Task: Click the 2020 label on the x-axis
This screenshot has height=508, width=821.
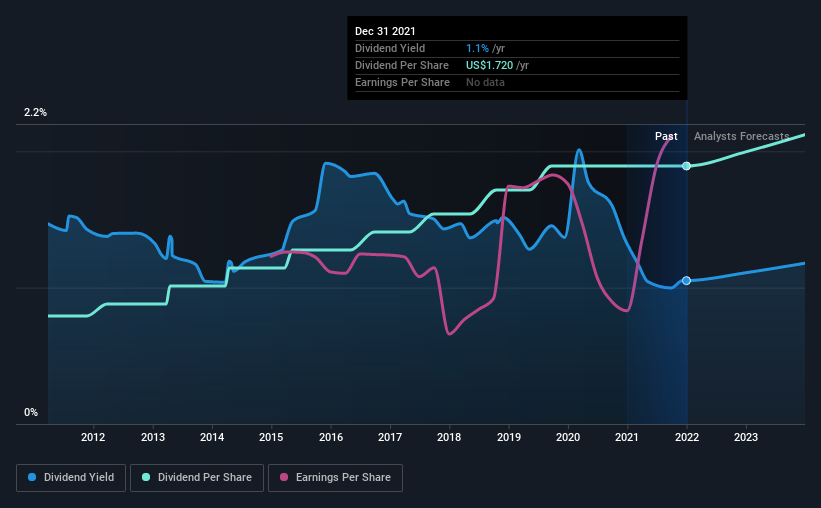Action: (568, 437)
